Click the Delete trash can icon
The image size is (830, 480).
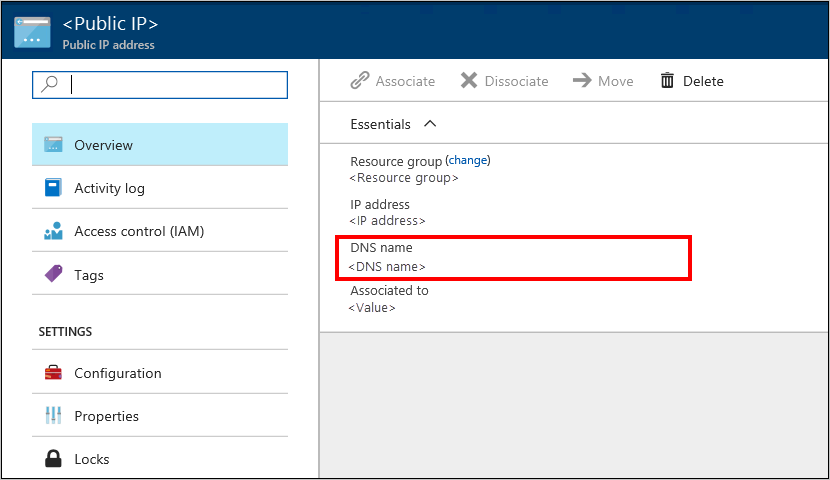tap(667, 81)
